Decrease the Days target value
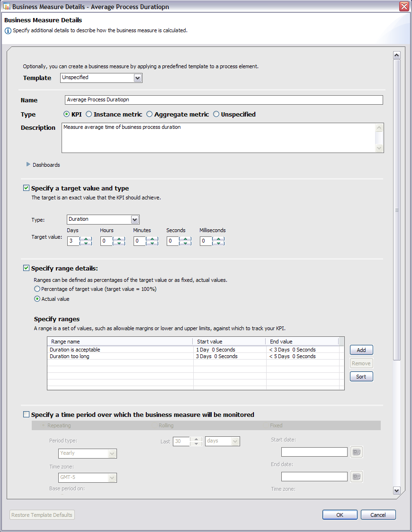412x532 pixels. point(86,243)
